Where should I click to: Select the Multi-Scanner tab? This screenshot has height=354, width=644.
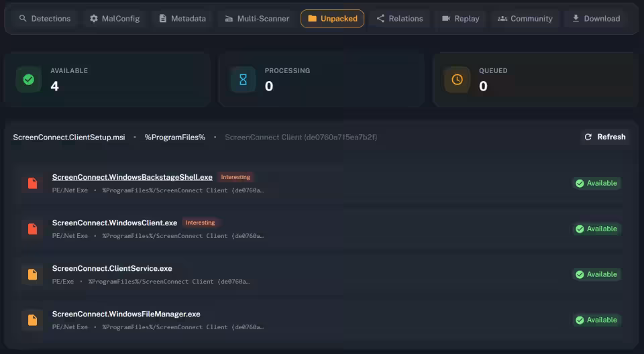[257, 19]
